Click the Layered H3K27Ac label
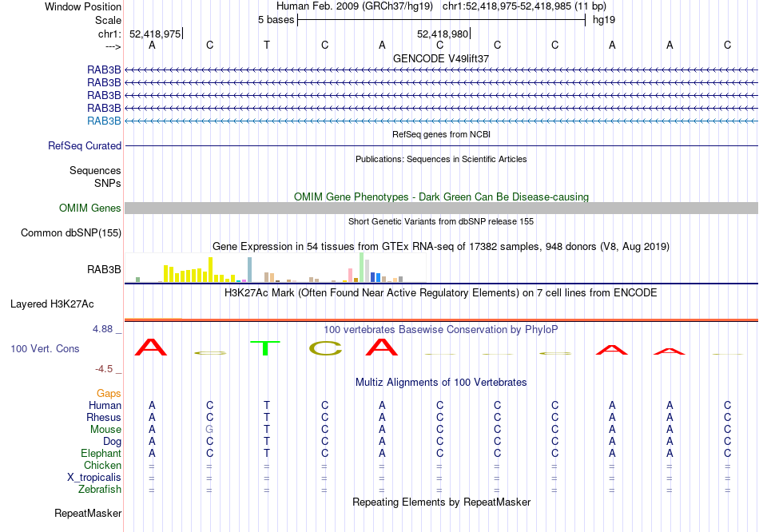 (x=52, y=304)
